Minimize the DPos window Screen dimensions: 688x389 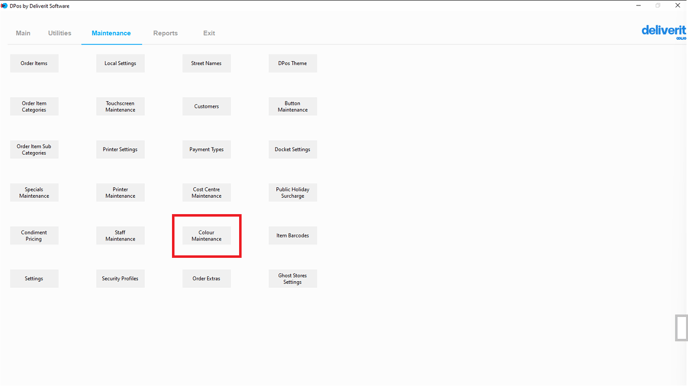coord(638,6)
